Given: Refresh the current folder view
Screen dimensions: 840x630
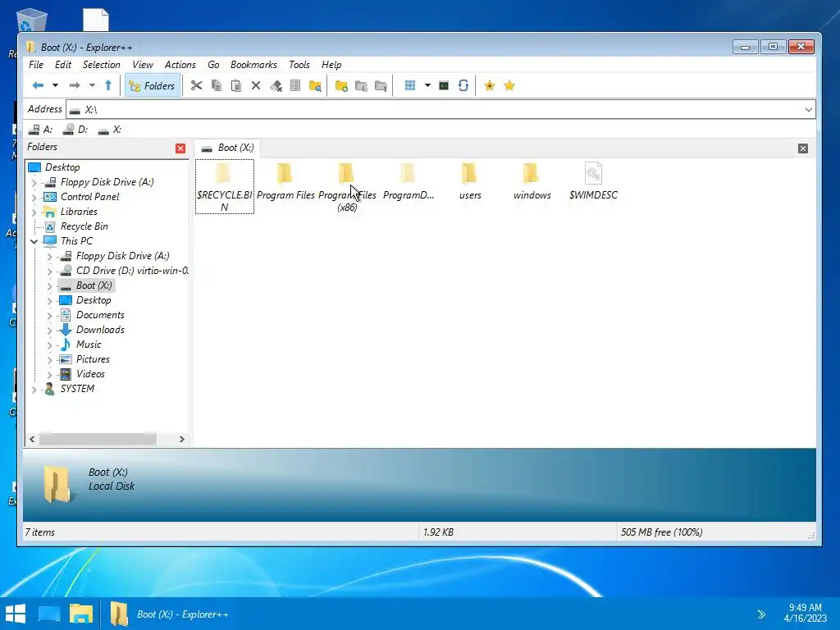Looking at the screenshot, I should pyautogui.click(x=463, y=85).
